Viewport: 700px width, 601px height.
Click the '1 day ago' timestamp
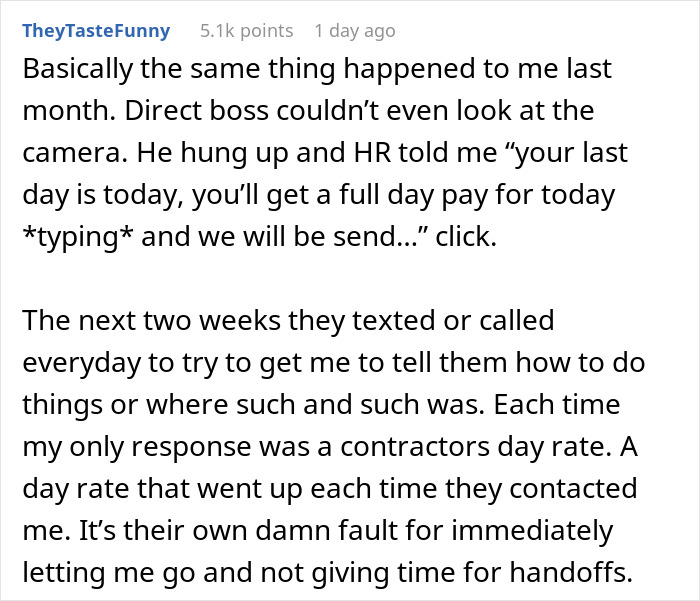tap(355, 31)
